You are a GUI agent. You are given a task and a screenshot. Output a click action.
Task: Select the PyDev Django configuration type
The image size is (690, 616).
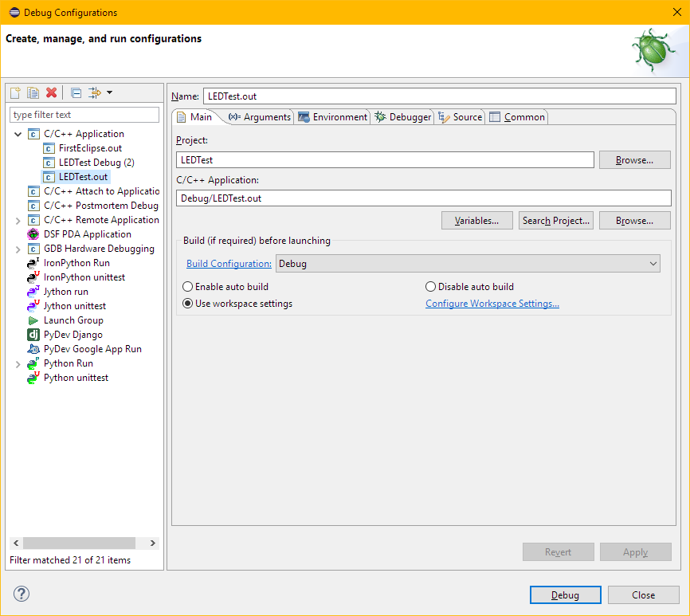click(x=73, y=335)
